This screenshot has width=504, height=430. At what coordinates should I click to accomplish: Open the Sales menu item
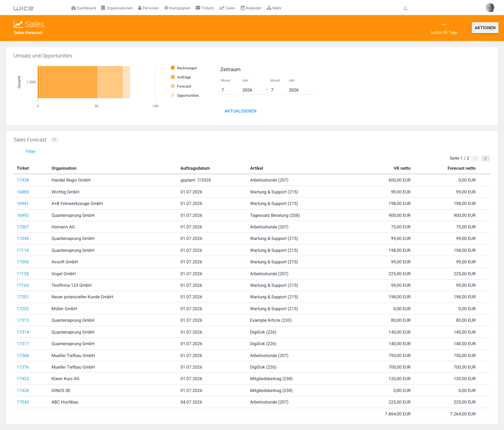(x=227, y=8)
